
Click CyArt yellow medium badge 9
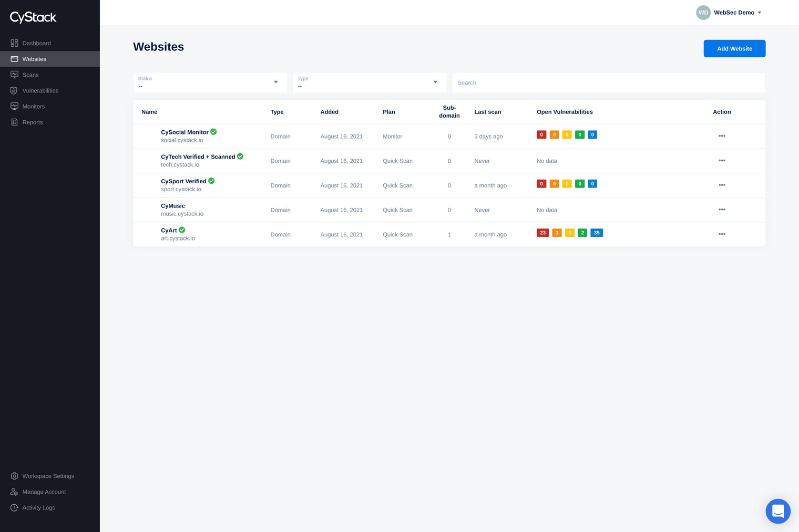[570, 233]
